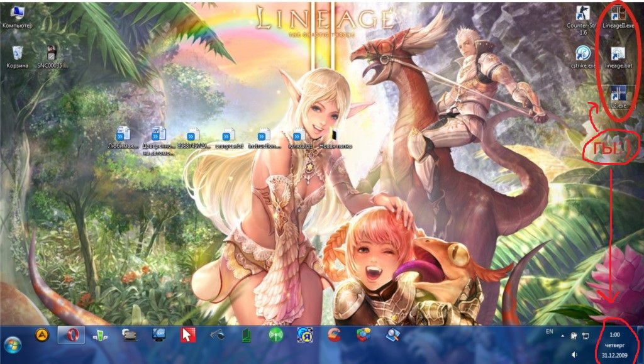Switch to the Opera browser taskbar button
The image size is (644, 364).
[72, 335]
